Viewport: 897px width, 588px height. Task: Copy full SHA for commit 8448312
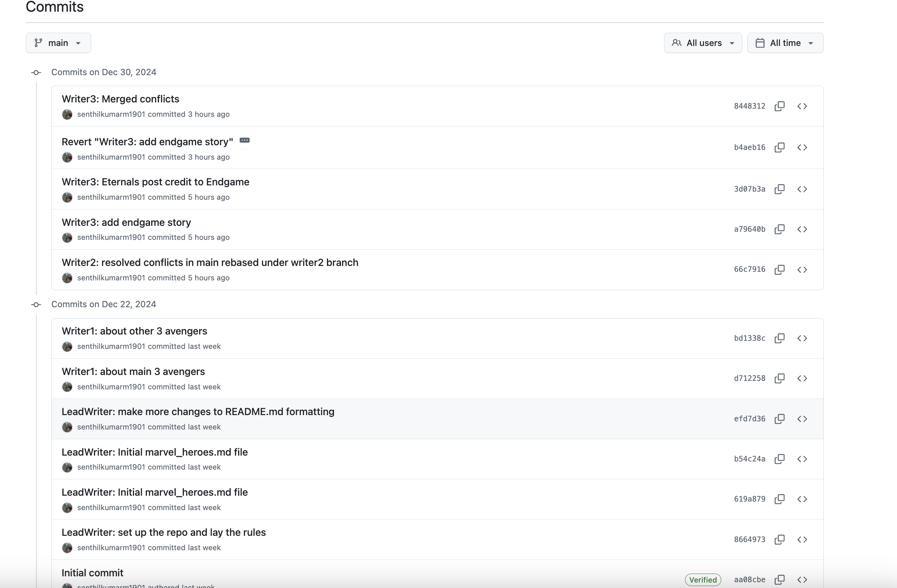coord(779,106)
